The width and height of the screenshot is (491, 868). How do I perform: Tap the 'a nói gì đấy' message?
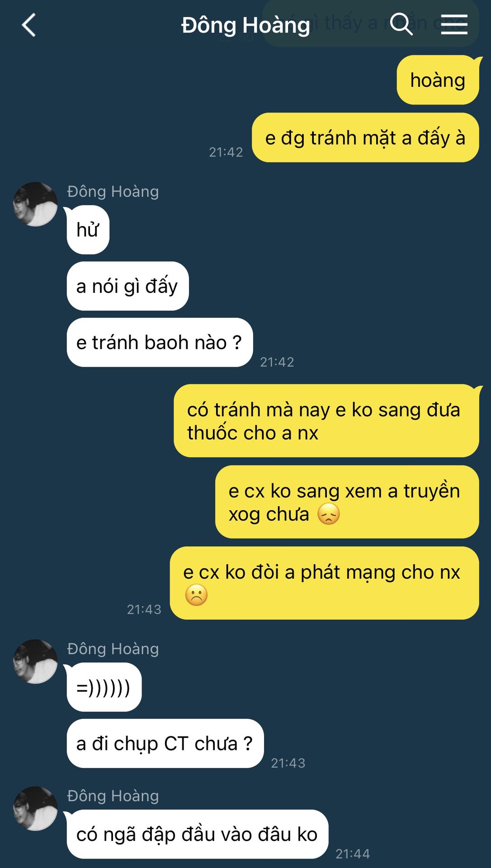(x=127, y=286)
